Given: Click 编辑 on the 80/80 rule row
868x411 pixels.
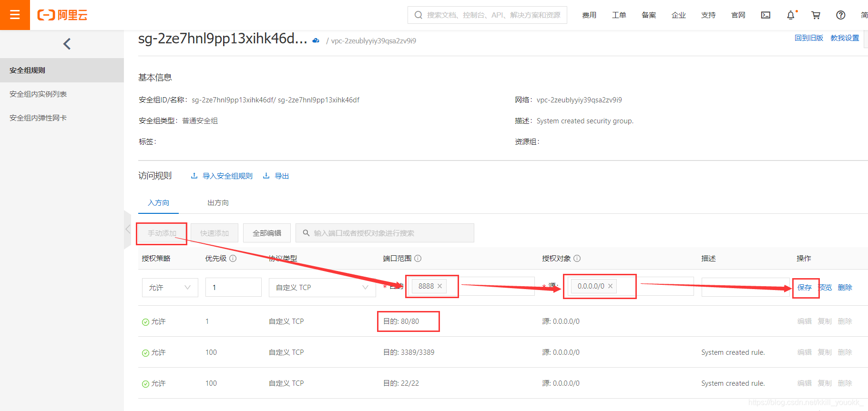Looking at the screenshot, I should [805, 321].
